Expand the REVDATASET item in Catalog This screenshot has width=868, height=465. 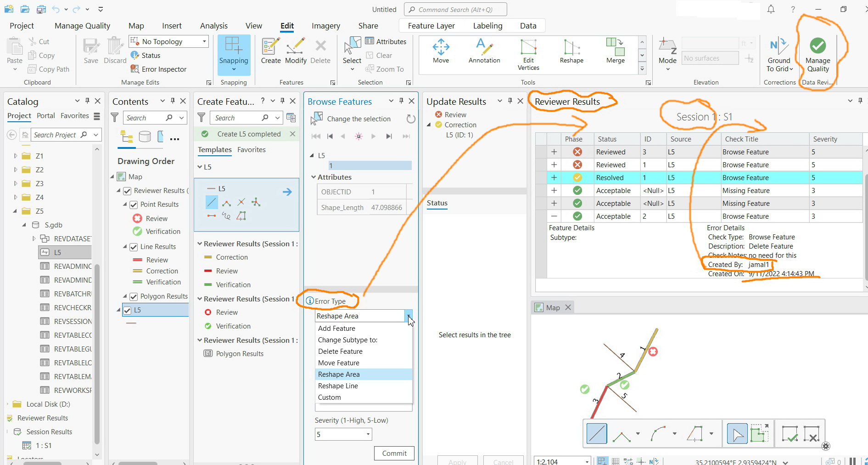pos(34,238)
